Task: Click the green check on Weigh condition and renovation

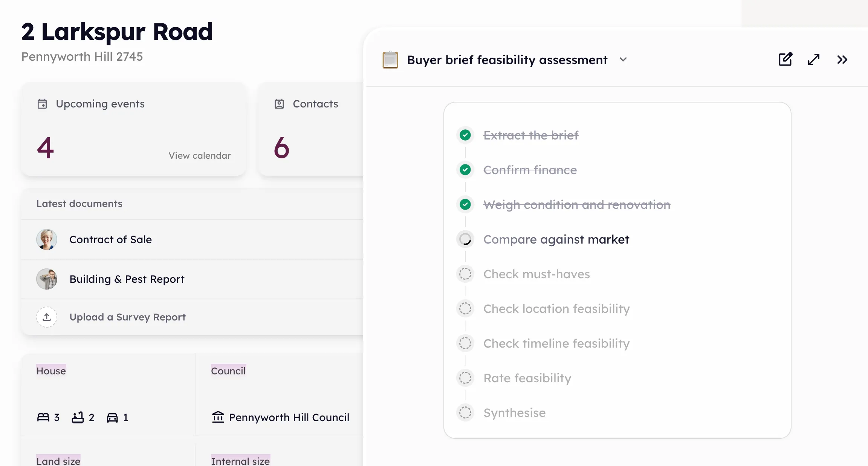Action: pyautogui.click(x=465, y=204)
